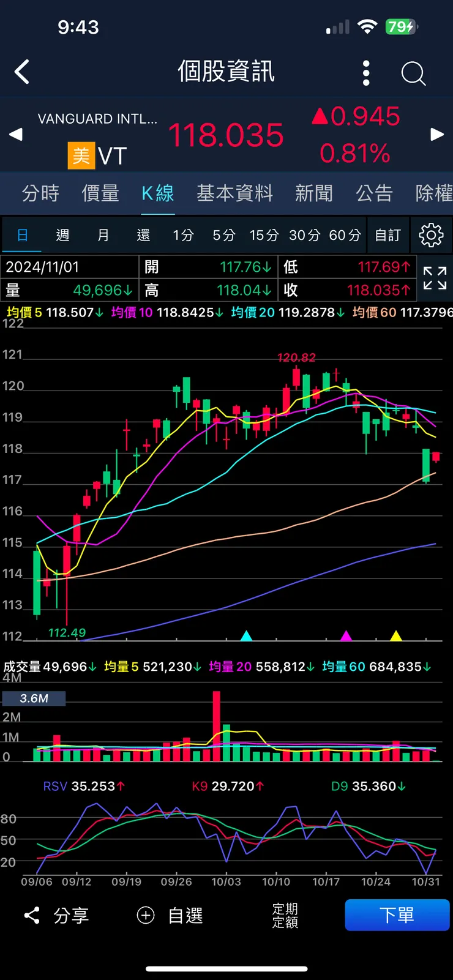Open the 價量 tab
The width and height of the screenshot is (453, 980).
[100, 193]
